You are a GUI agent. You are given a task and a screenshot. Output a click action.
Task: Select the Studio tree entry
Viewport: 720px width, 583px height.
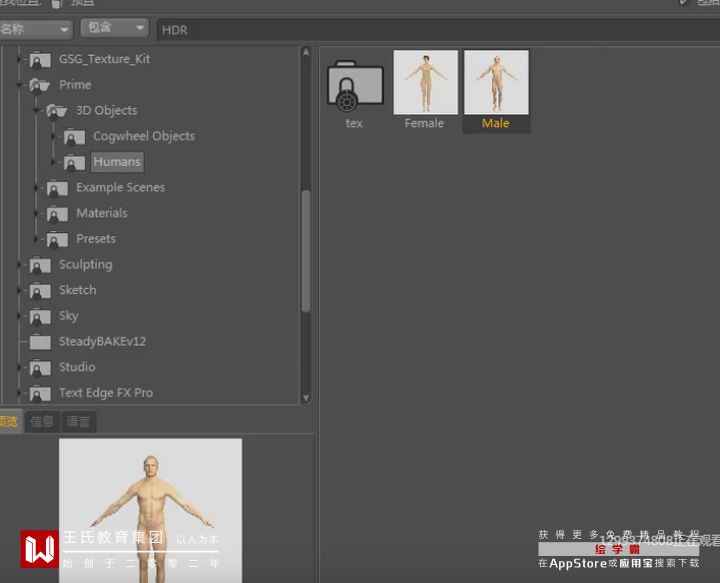[77, 367]
